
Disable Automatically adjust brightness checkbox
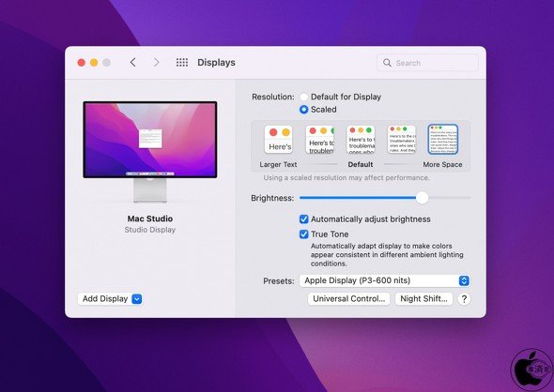point(304,219)
